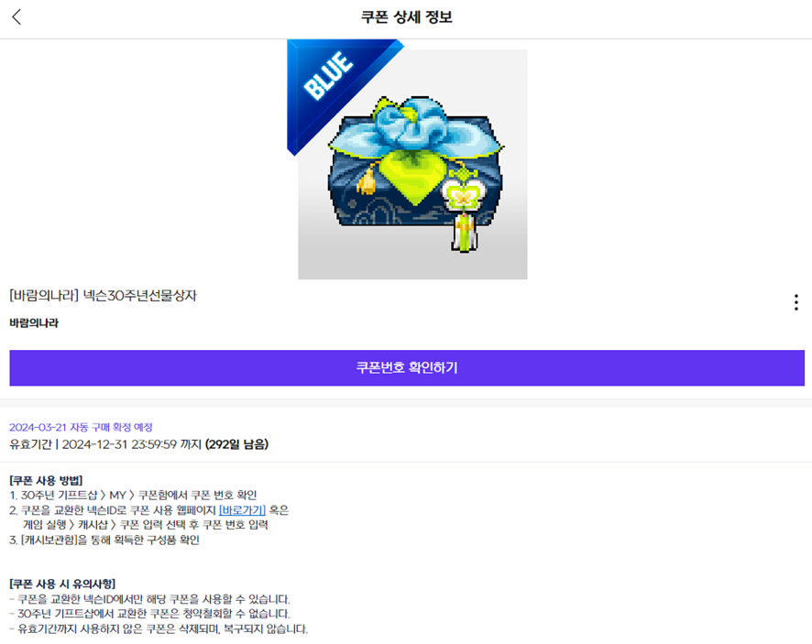Click the bold 바람의나라 game label
The width and height of the screenshot is (812, 644).
tap(34, 323)
